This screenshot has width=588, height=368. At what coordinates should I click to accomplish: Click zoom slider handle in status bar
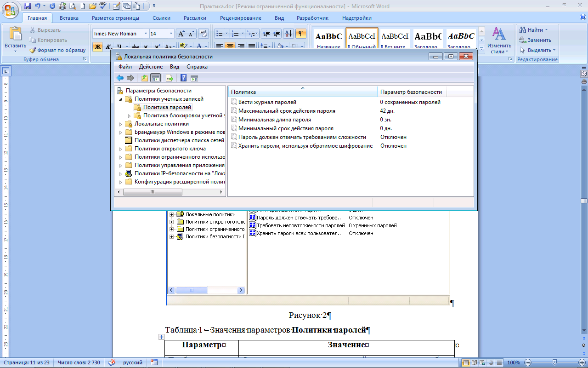tap(554, 362)
